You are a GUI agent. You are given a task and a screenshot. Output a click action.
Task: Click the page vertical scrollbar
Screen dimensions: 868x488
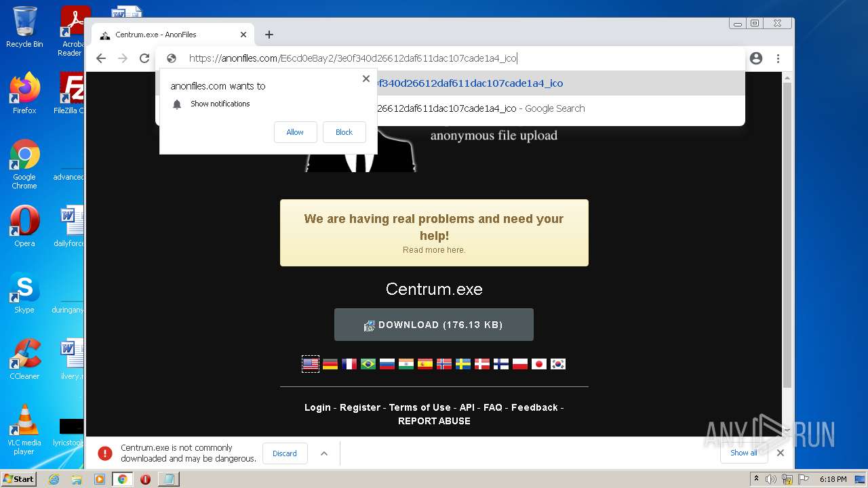[787, 234]
